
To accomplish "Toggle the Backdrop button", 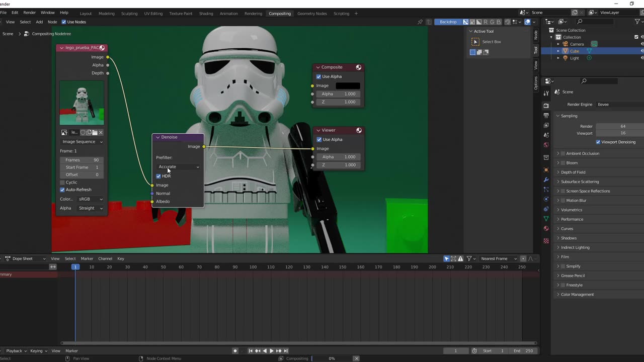I will click(x=448, y=22).
